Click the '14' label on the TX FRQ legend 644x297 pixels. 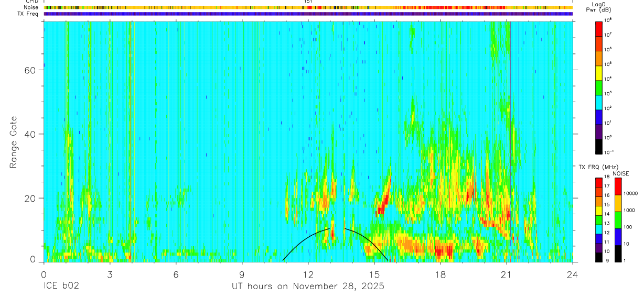click(x=608, y=214)
